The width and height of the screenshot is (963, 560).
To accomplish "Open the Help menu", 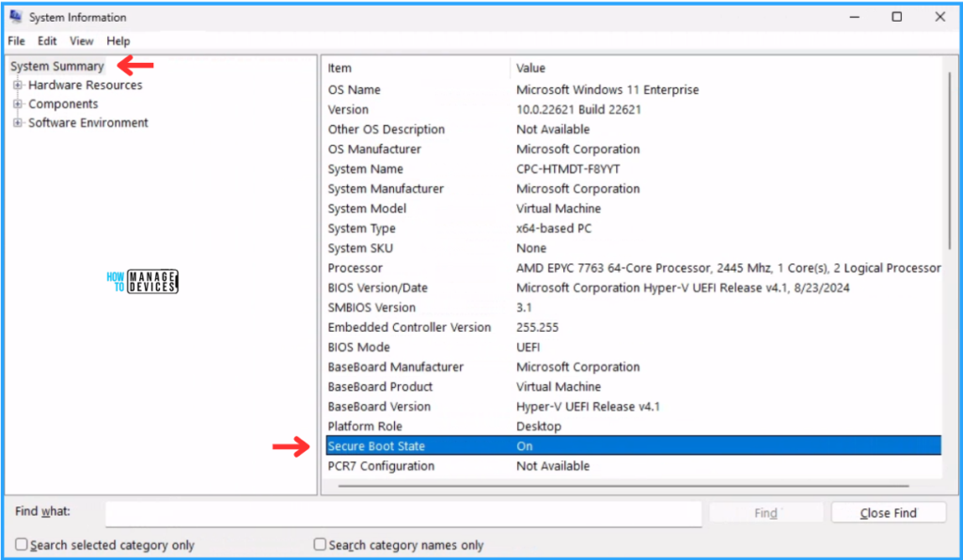I will 118,41.
